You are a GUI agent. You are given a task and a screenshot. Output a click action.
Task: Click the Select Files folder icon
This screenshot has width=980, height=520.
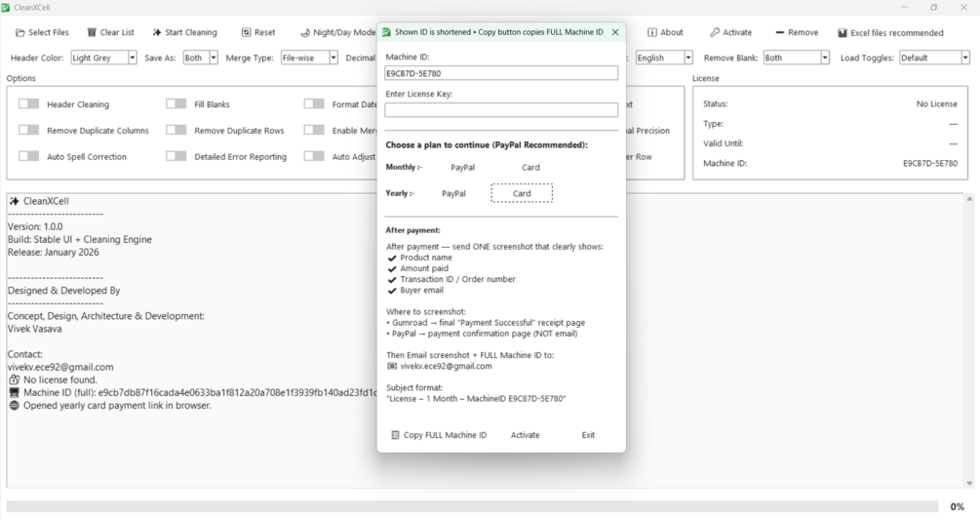tap(20, 32)
